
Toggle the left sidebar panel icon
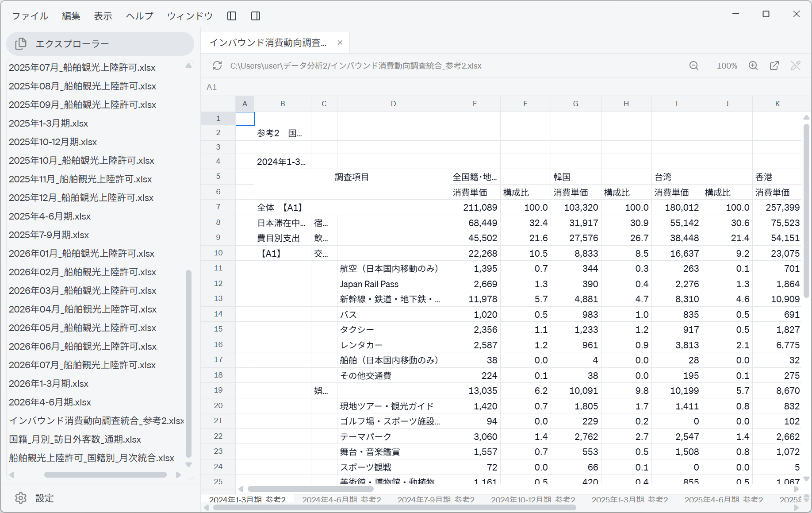[232, 16]
